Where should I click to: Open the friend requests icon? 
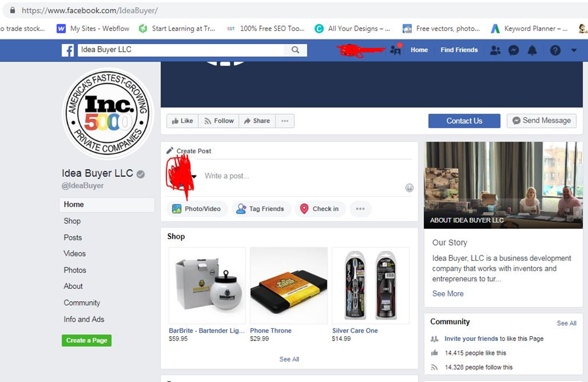click(495, 50)
